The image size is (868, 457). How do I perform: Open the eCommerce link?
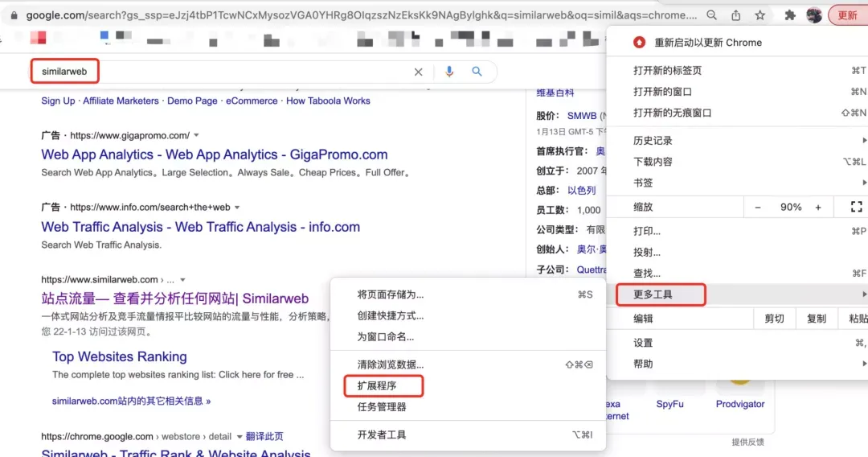click(x=252, y=101)
